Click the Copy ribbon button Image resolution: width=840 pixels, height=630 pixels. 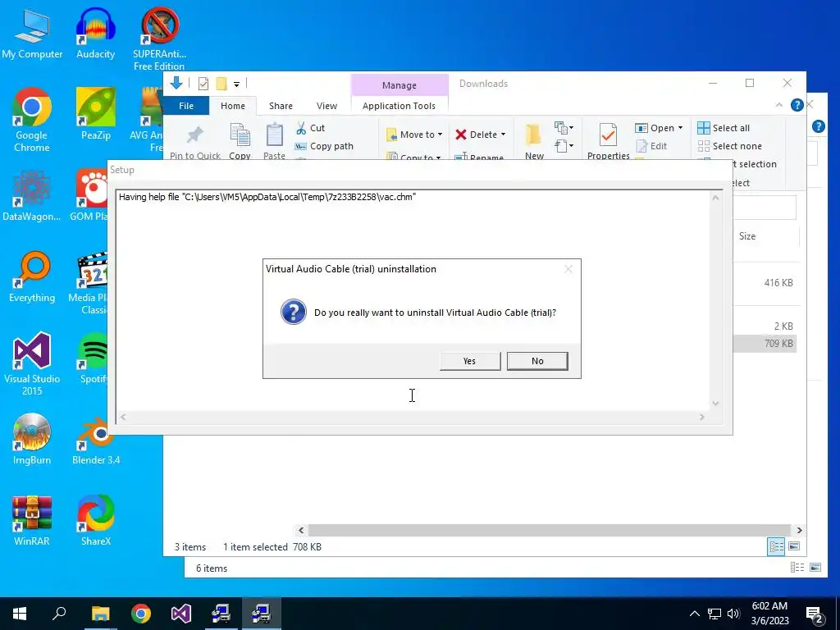240,141
